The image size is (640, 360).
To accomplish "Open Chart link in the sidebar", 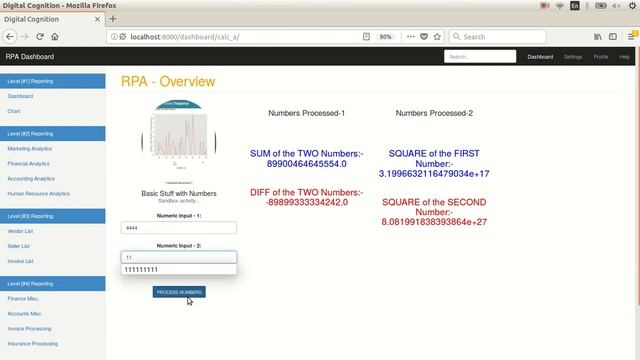I will coord(14,111).
